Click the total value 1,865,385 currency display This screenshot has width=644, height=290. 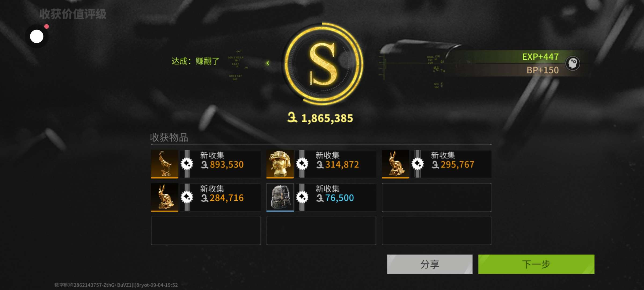[320, 118]
